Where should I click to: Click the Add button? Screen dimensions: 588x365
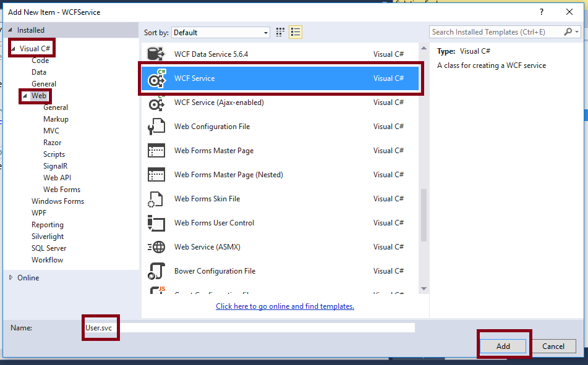click(x=503, y=346)
